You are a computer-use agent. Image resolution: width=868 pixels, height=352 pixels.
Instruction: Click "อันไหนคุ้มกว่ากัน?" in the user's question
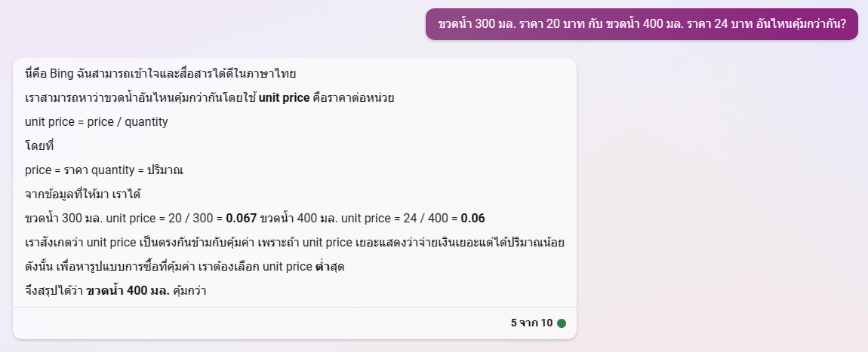point(801,24)
